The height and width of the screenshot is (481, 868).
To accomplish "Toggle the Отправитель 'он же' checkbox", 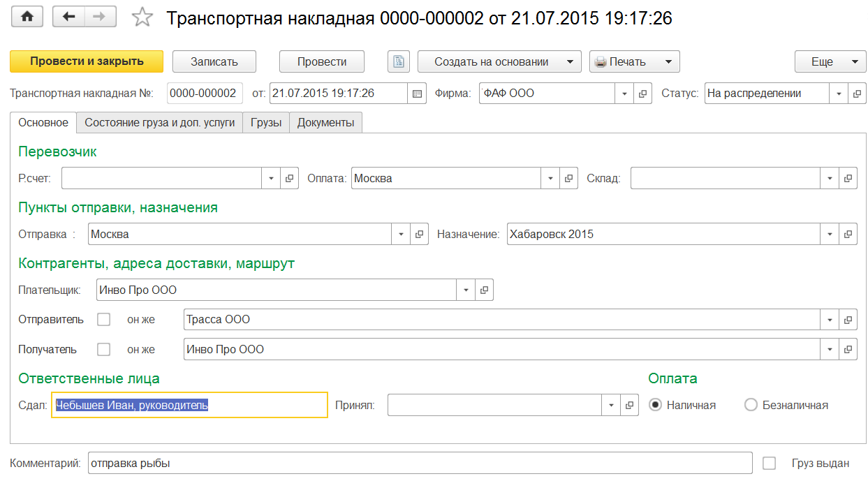I will pyautogui.click(x=104, y=320).
